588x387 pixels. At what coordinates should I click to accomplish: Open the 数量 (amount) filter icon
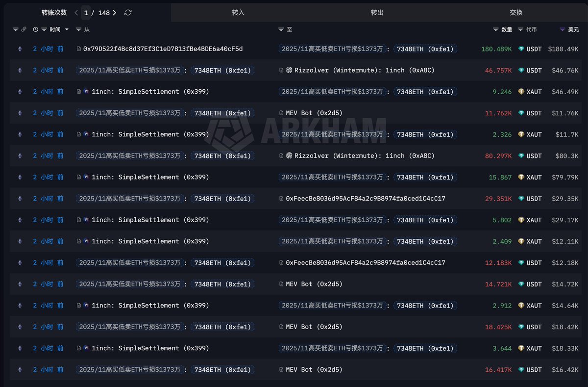coord(496,29)
